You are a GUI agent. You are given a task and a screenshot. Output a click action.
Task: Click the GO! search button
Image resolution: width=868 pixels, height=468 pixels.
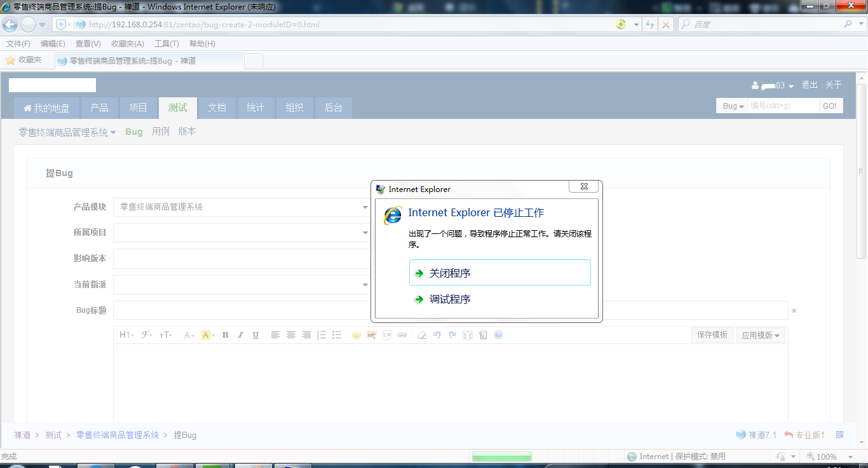(830, 106)
